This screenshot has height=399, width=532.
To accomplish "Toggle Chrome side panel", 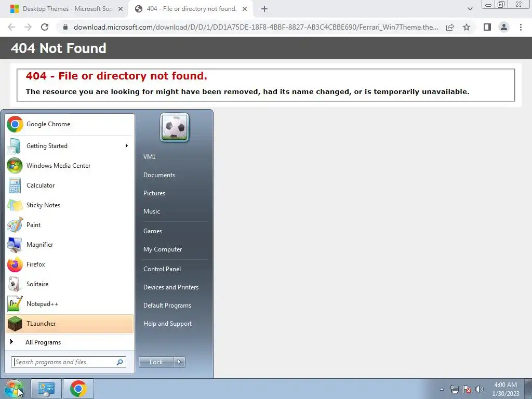I will 487,27.
